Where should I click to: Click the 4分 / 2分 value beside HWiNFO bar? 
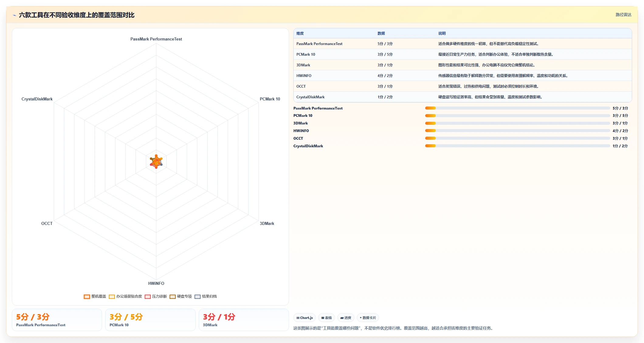pyautogui.click(x=620, y=131)
